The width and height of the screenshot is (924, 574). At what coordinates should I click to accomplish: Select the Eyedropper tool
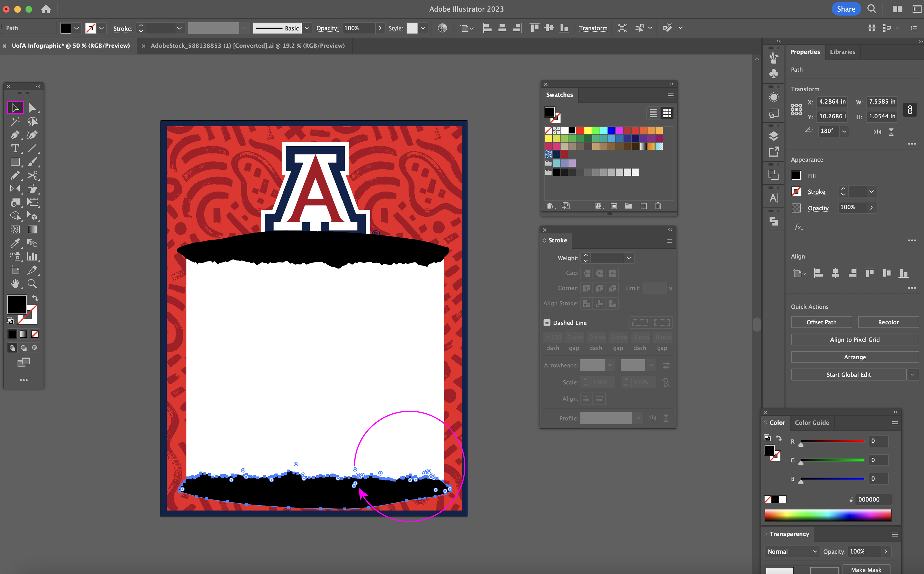(15, 243)
